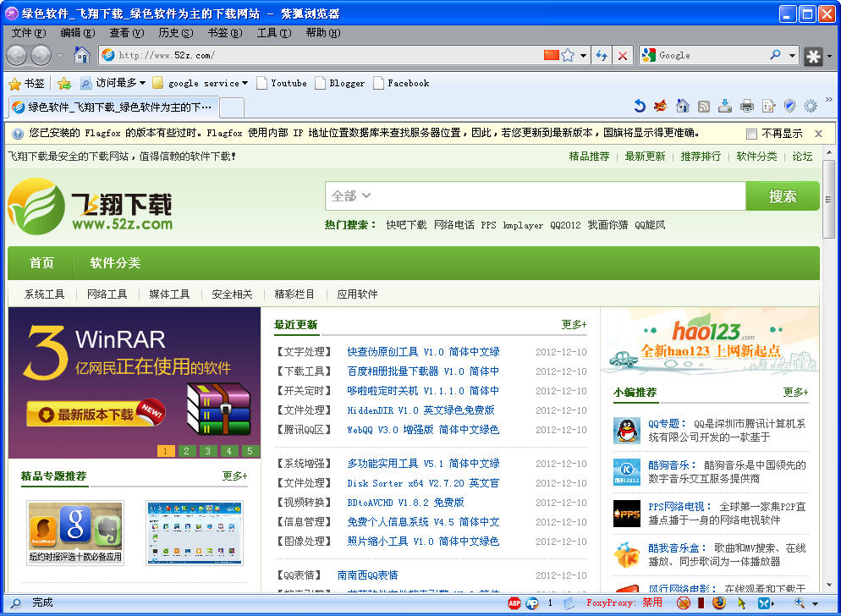The width and height of the screenshot is (841, 616).
Task: Tick the 不再显示 checkbox
Action: (x=751, y=134)
